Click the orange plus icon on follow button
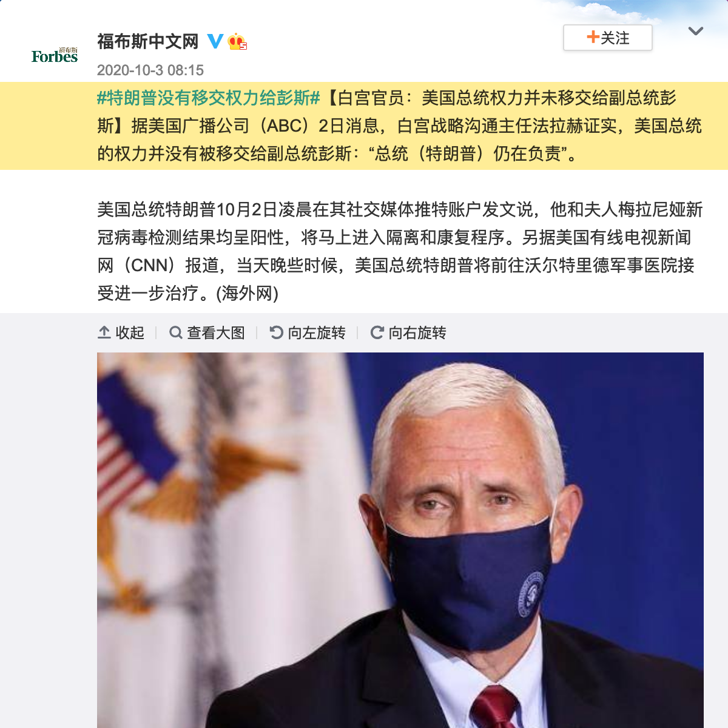 point(593,37)
